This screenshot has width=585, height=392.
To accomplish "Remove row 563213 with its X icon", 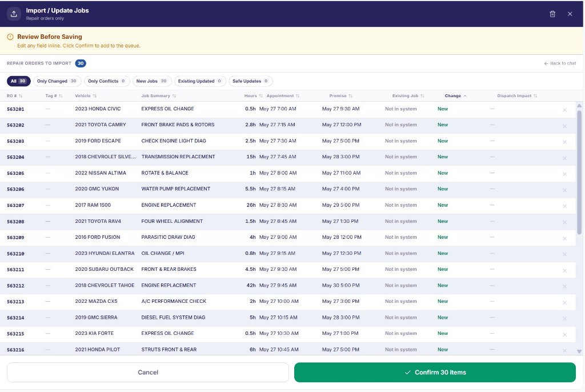I will (x=564, y=302).
